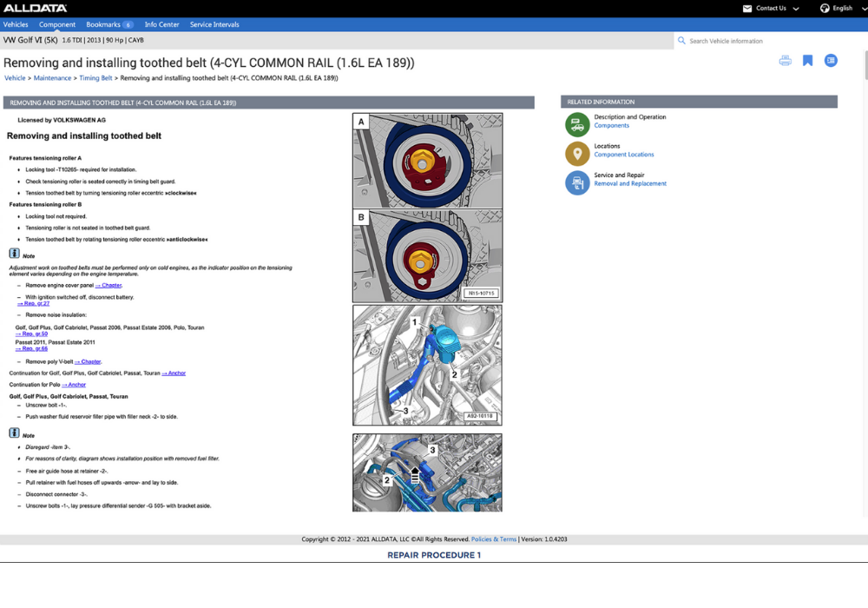The image size is (868, 608).
Task: Open Service Intervals tab
Action: click(x=214, y=24)
